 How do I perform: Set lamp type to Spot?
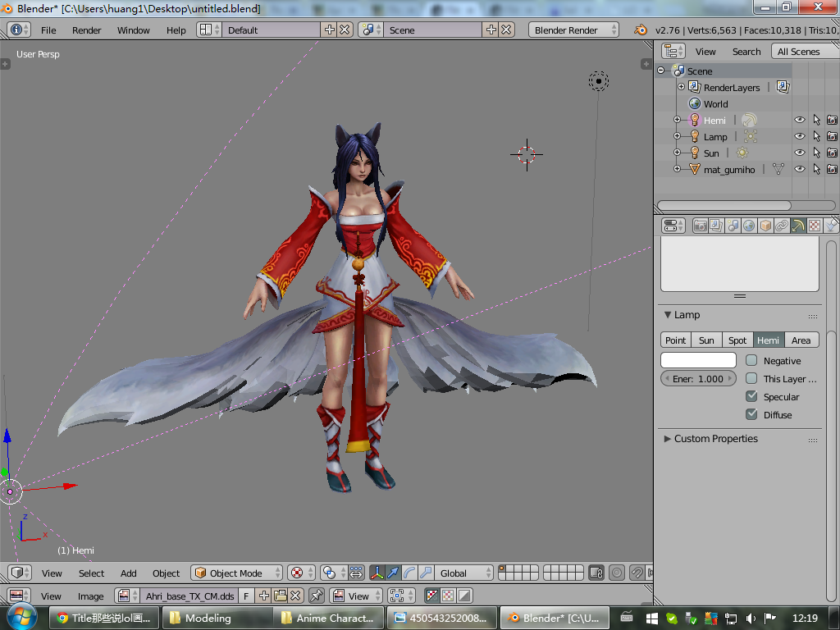(x=737, y=340)
